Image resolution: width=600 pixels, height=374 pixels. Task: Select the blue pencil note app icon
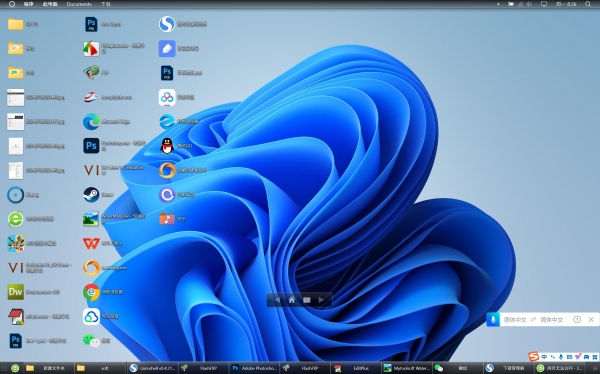(167, 49)
